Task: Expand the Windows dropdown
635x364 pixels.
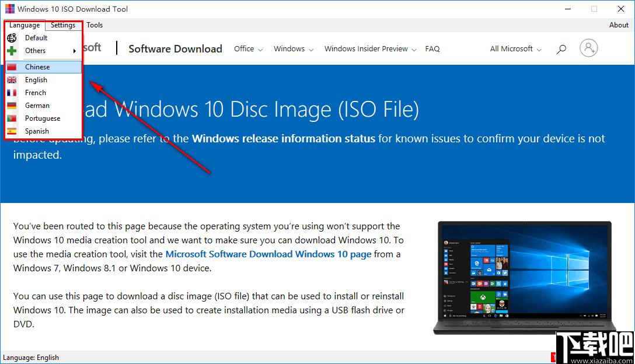Action: pos(294,48)
